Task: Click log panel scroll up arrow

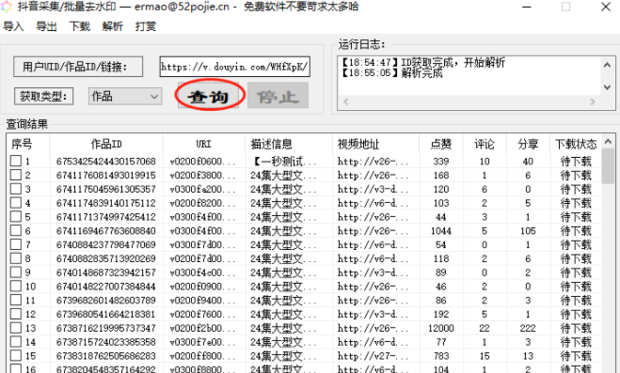Action: (x=607, y=65)
